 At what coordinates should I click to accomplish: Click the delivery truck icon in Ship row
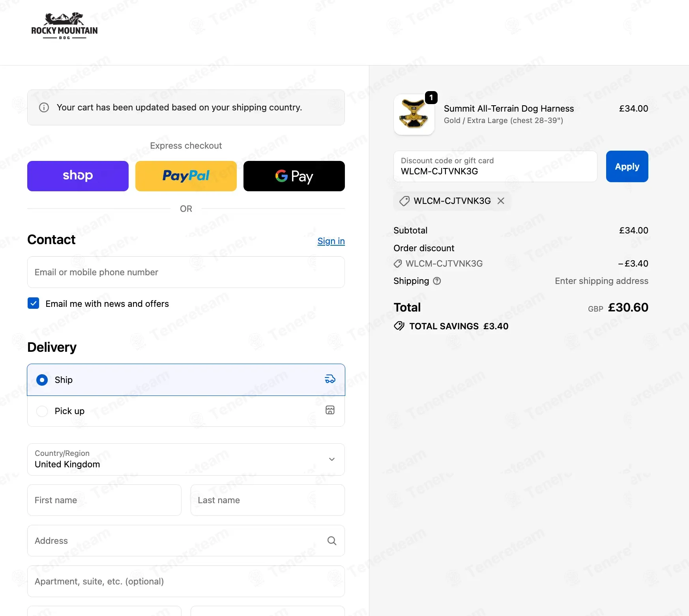click(330, 379)
